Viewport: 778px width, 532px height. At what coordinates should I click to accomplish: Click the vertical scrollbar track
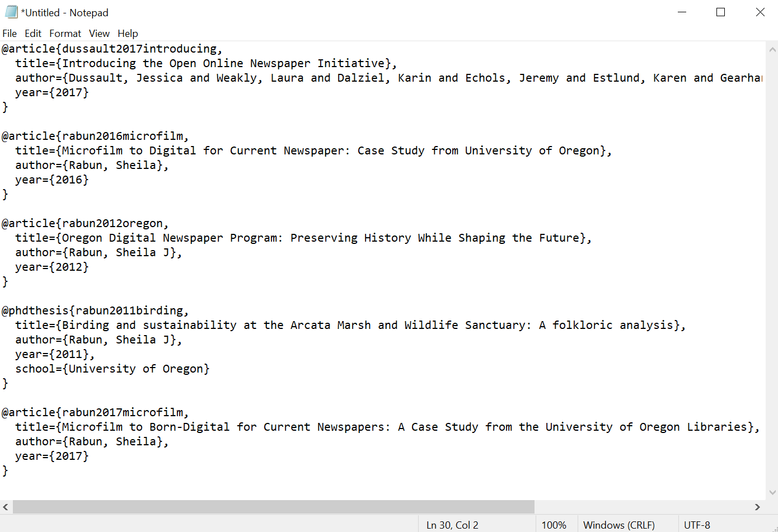(x=772, y=271)
